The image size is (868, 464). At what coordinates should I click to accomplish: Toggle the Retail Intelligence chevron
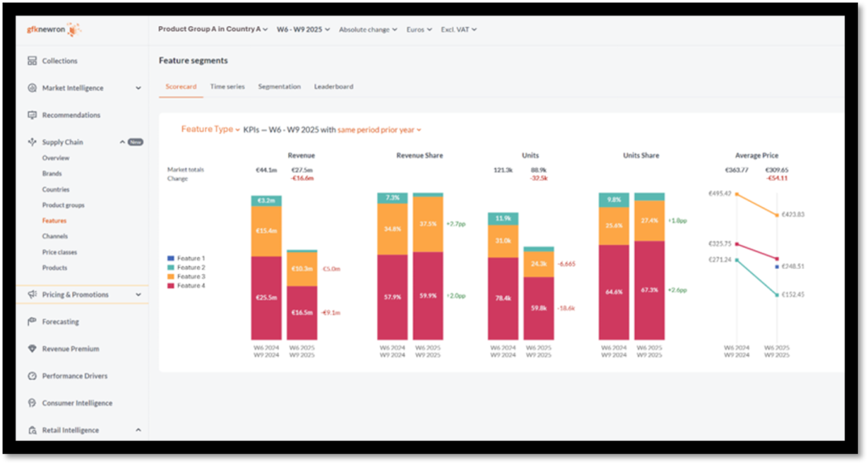click(x=138, y=430)
